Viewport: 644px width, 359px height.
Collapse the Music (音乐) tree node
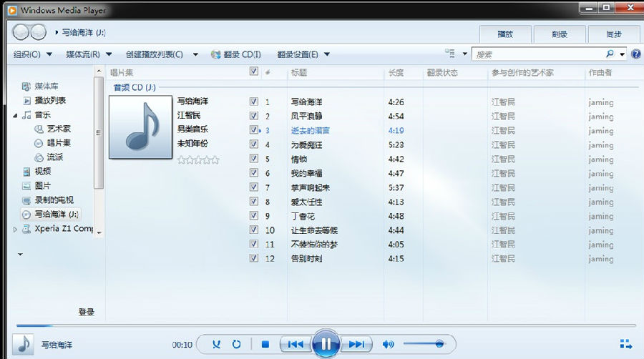[x=15, y=115]
